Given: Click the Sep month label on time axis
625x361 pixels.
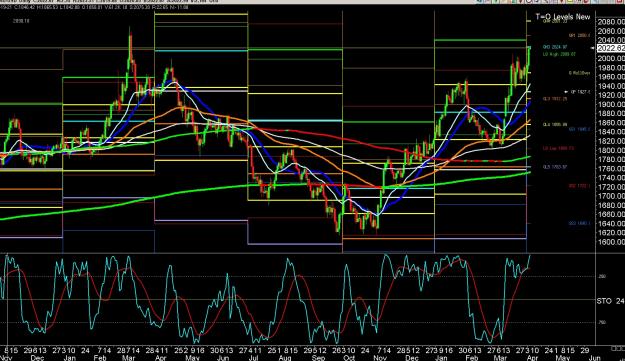Looking at the screenshot, I should (x=318, y=358).
